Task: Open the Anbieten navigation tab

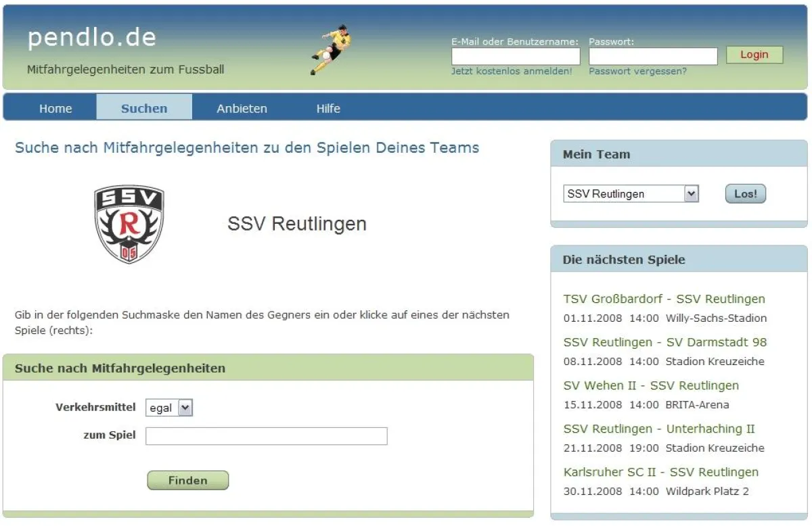Action: pyautogui.click(x=242, y=108)
